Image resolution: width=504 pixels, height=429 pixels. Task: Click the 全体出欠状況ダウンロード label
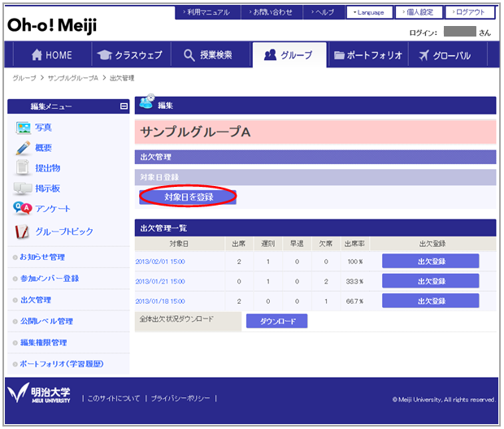(176, 319)
